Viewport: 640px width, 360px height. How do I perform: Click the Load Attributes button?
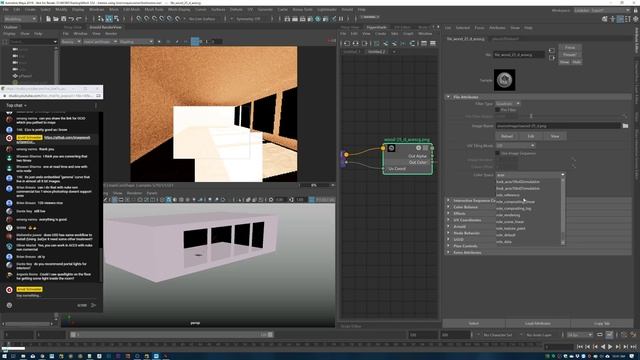(538, 323)
